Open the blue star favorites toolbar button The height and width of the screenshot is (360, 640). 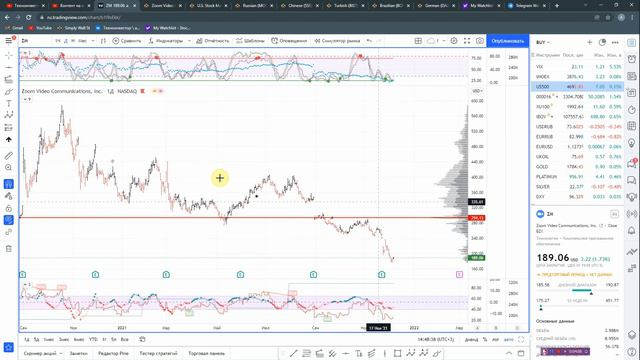[9, 347]
